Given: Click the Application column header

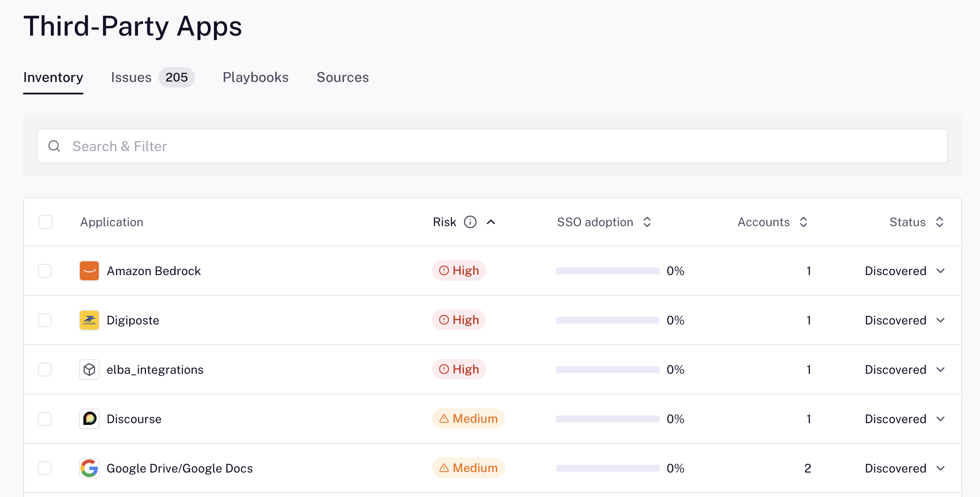Looking at the screenshot, I should click(x=112, y=222).
